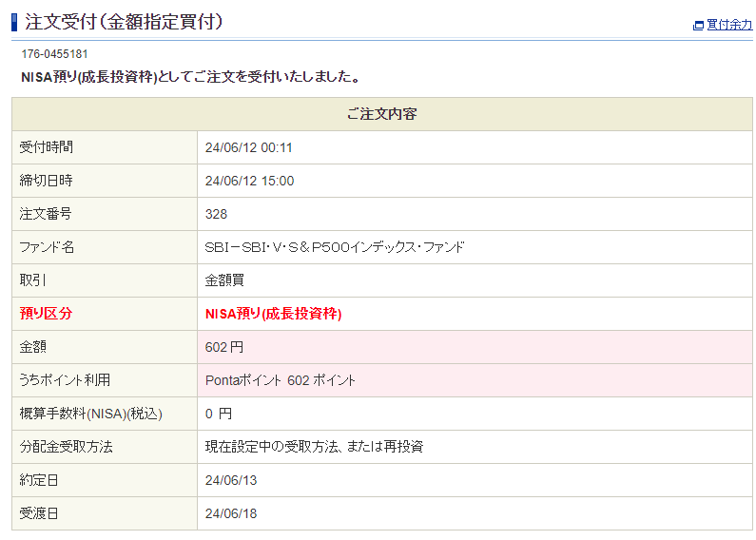
Task: Click the fund name SBI・V・S&P500インデックス・ファンド
Action: click(x=335, y=247)
